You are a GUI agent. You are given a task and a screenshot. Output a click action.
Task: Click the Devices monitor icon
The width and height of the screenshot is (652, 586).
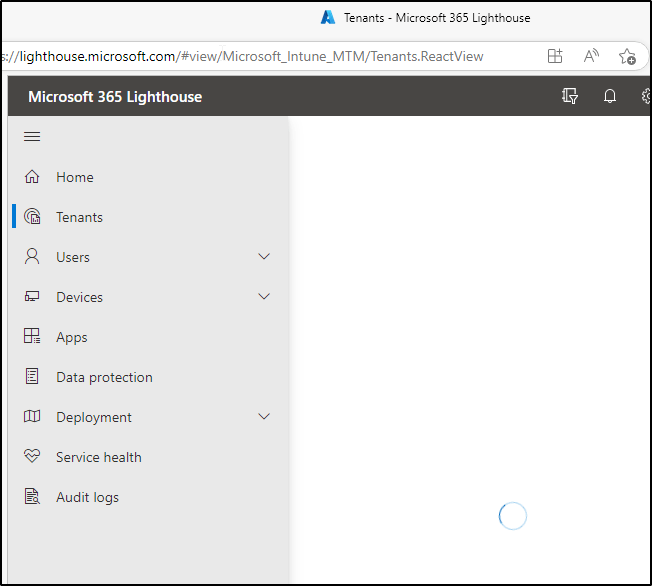pos(32,297)
